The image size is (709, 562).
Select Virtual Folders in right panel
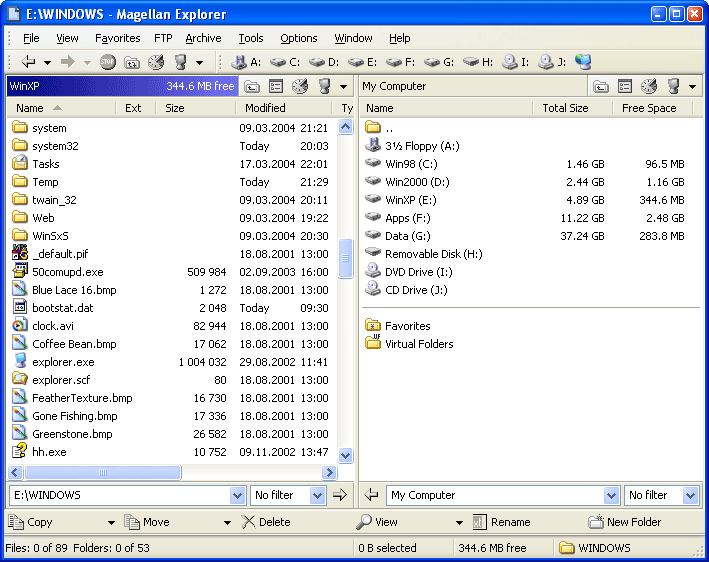coord(419,344)
